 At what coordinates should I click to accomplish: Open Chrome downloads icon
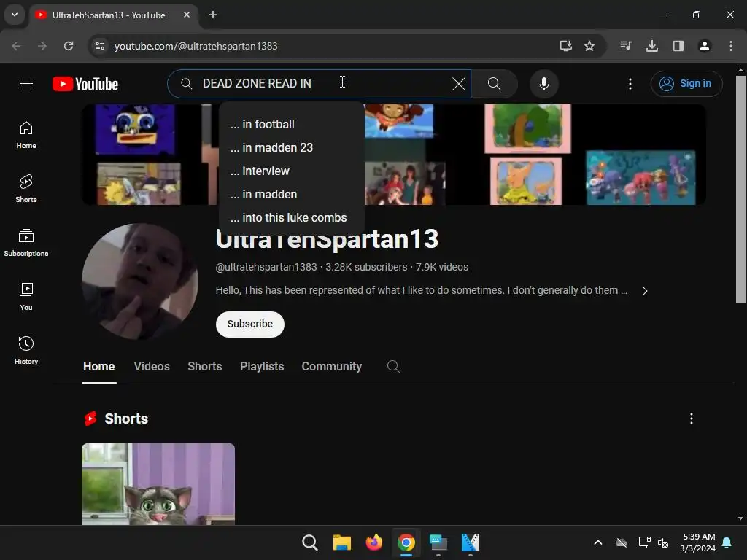coord(652,46)
